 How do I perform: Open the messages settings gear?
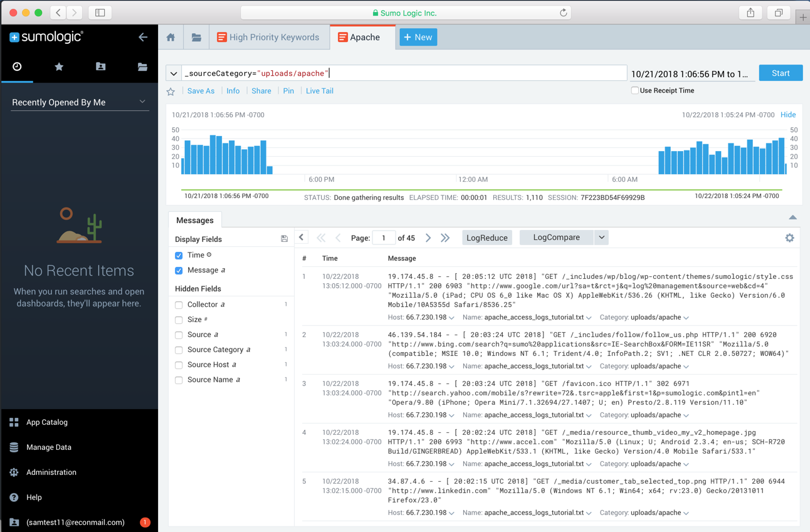coord(789,238)
